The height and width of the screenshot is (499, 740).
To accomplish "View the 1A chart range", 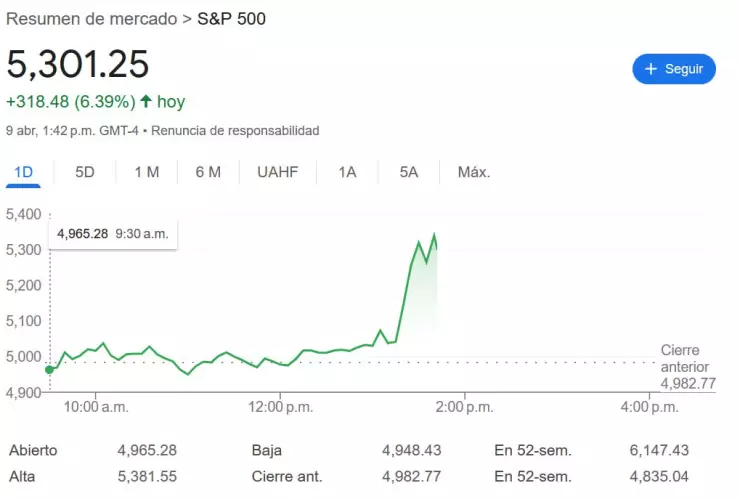I will pos(347,172).
